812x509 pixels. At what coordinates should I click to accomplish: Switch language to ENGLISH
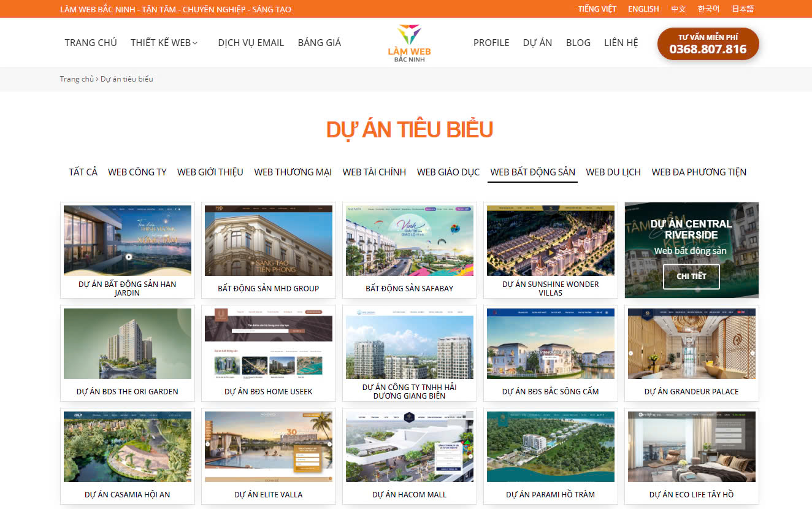[643, 9]
